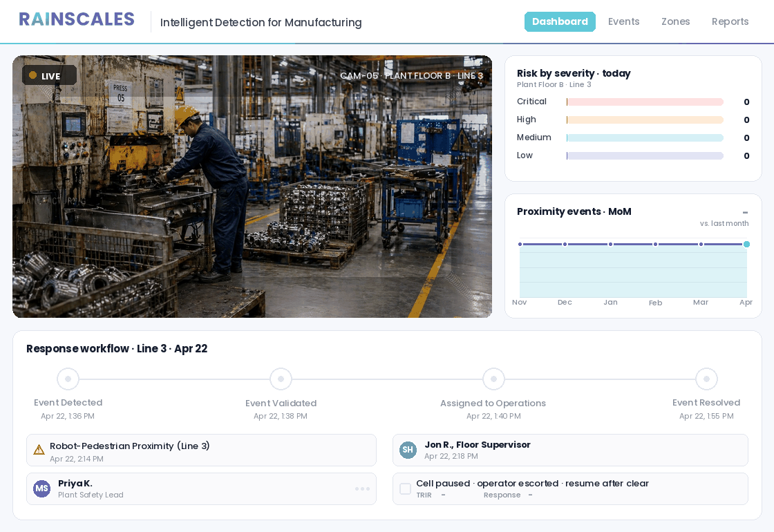Viewport: 774px width, 532px height.
Task: Click Priya K.'s MS avatar icon
Action: (41, 488)
